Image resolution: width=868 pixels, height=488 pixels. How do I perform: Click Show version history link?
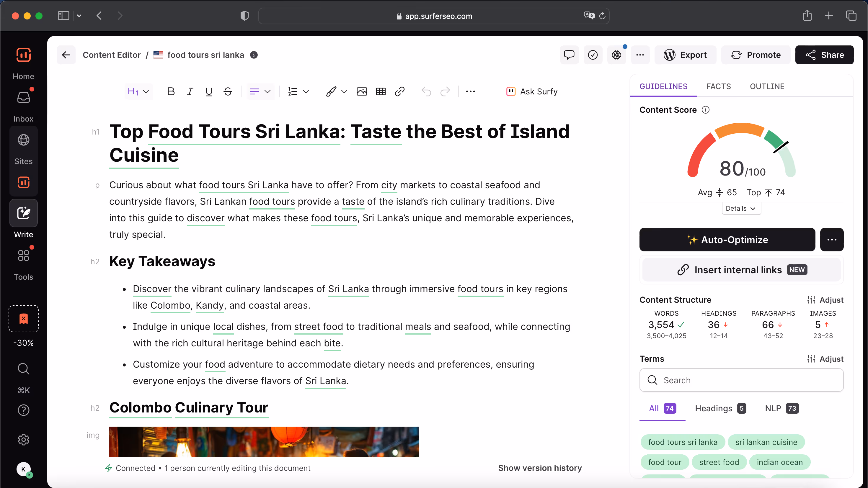[x=540, y=468]
